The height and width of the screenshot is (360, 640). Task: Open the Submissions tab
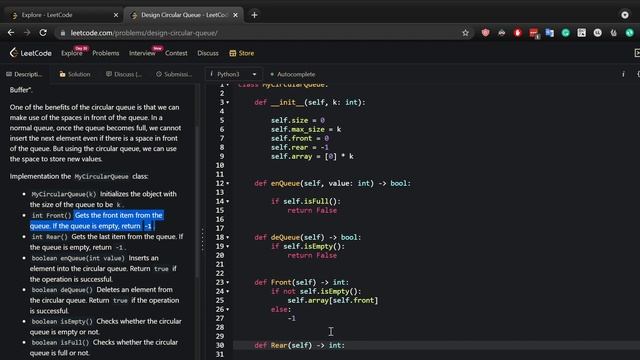pos(174,74)
